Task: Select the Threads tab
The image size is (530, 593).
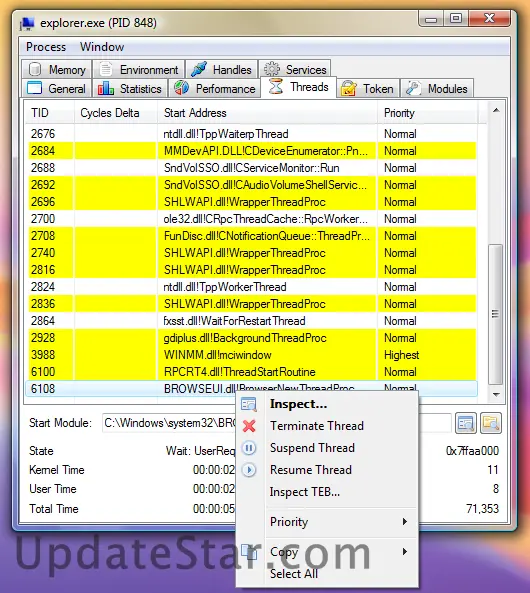Action: (298, 87)
